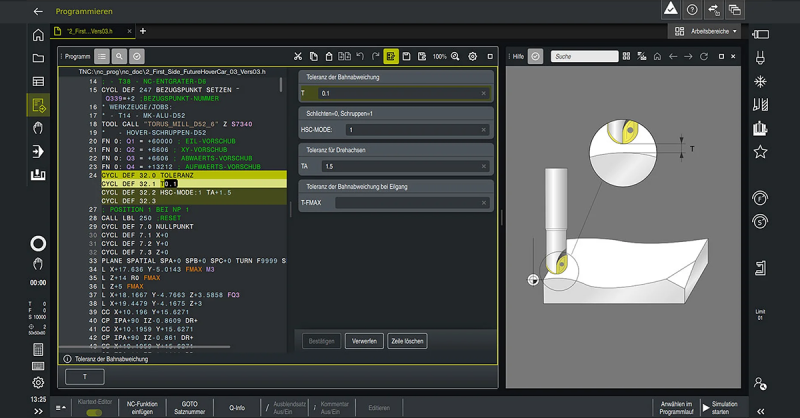This screenshot has height=418, width=800.
Task: Click Paste clipboard icon in Programm toolbar
Action: click(329, 56)
